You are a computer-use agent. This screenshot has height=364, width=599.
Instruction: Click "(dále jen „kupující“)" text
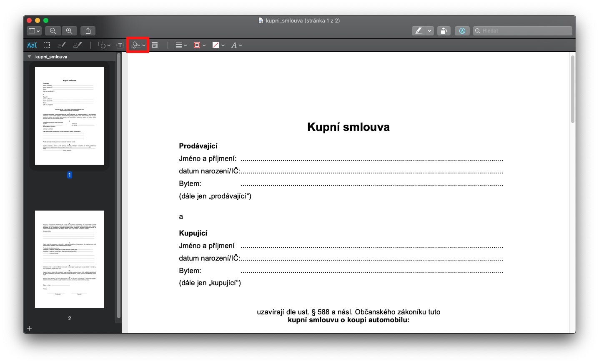point(210,283)
